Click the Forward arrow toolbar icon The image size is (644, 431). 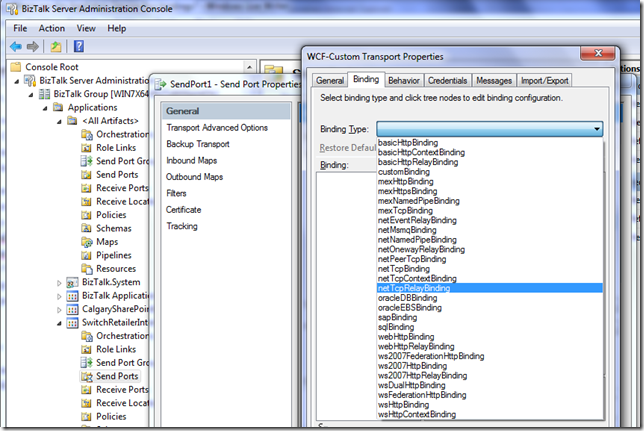pos(32,46)
